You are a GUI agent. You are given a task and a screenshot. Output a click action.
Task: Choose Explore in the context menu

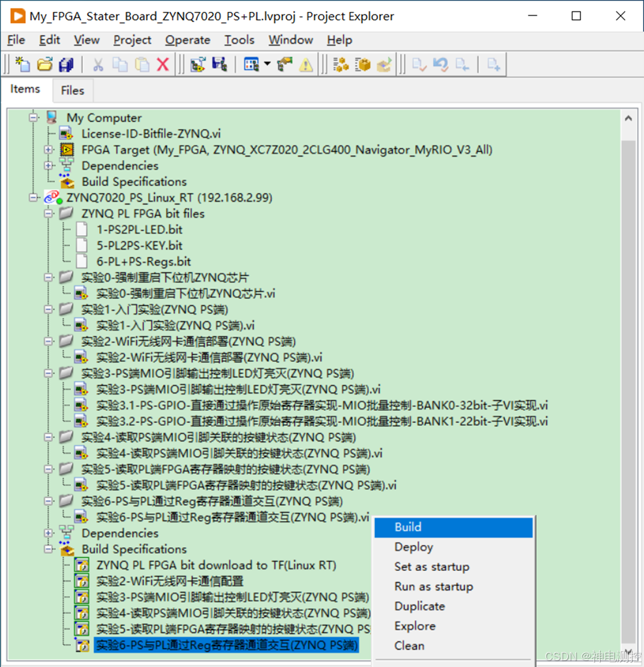(453, 626)
